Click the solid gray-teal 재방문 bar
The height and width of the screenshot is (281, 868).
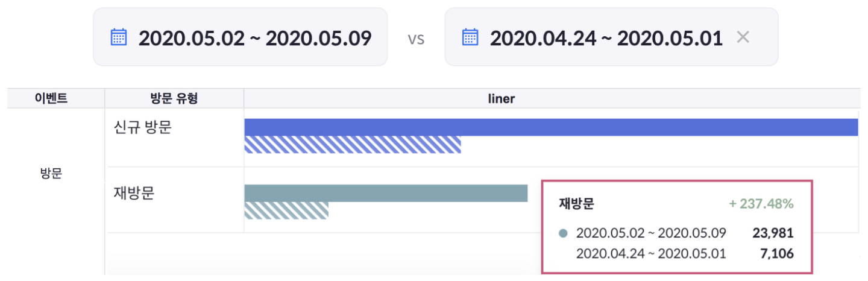click(x=386, y=193)
